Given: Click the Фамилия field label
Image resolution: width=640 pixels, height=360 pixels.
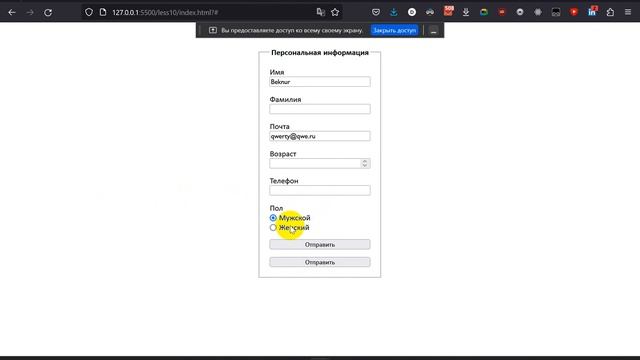Looking at the screenshot, I should (285, 100).
